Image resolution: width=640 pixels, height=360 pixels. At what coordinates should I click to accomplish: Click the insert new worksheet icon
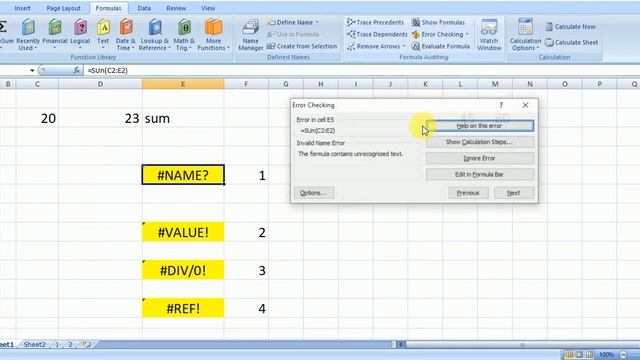point(87,344)
